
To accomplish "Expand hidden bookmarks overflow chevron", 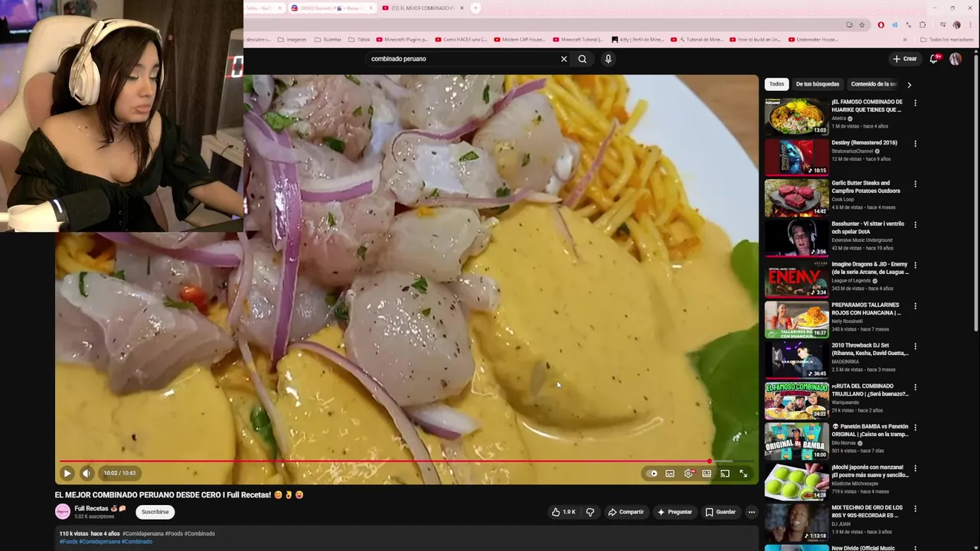I will coord(904,40).
